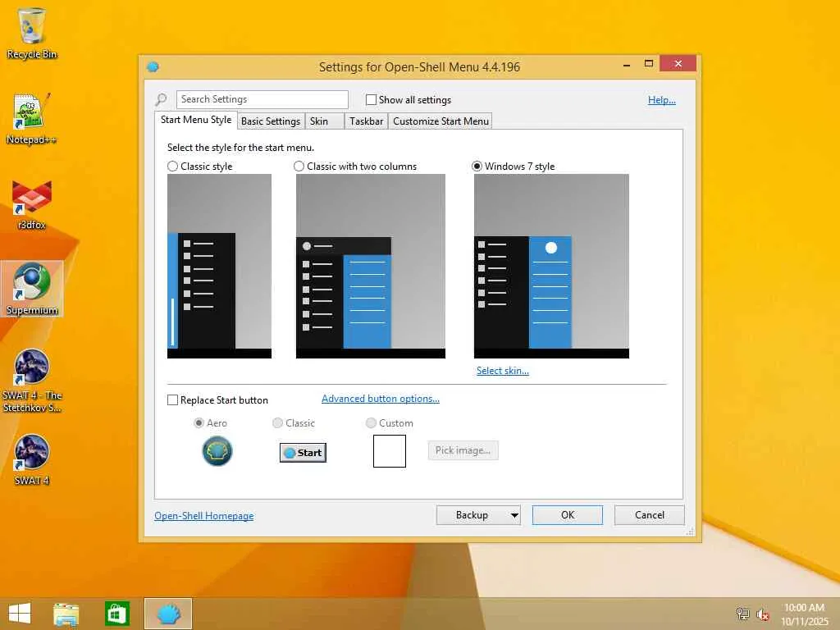Viewport: 840px width, 630px height.
Task: Click the Classic style preview thumbnail
Action: tap(219, 266)
